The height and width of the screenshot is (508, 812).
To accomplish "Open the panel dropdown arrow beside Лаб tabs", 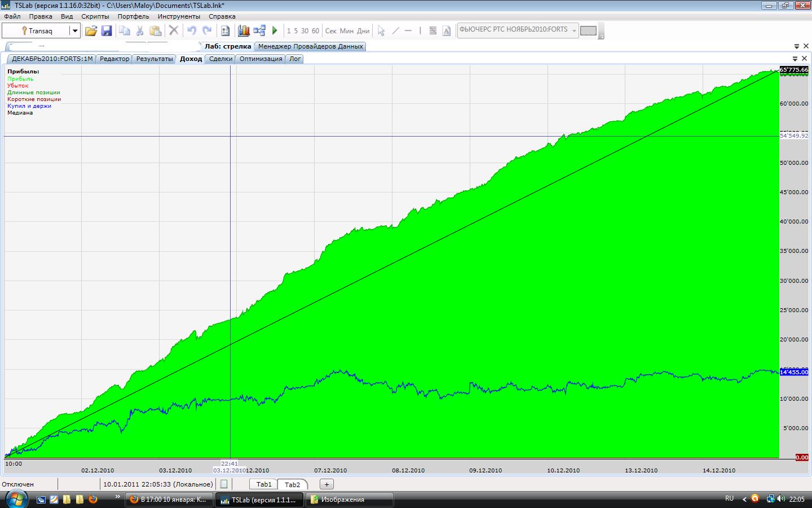I will point(796,46).
